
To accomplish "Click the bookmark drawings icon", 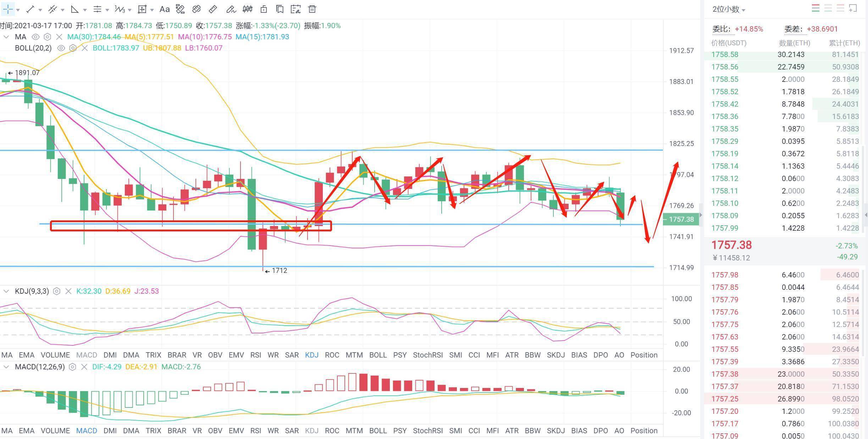I will pyautogui.click(x=280, y=9).
